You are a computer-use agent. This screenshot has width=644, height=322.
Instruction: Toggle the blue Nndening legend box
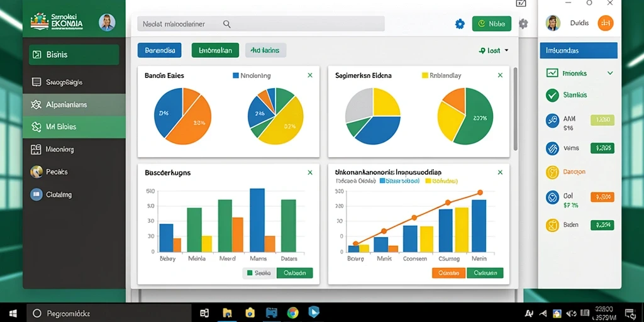236,75
